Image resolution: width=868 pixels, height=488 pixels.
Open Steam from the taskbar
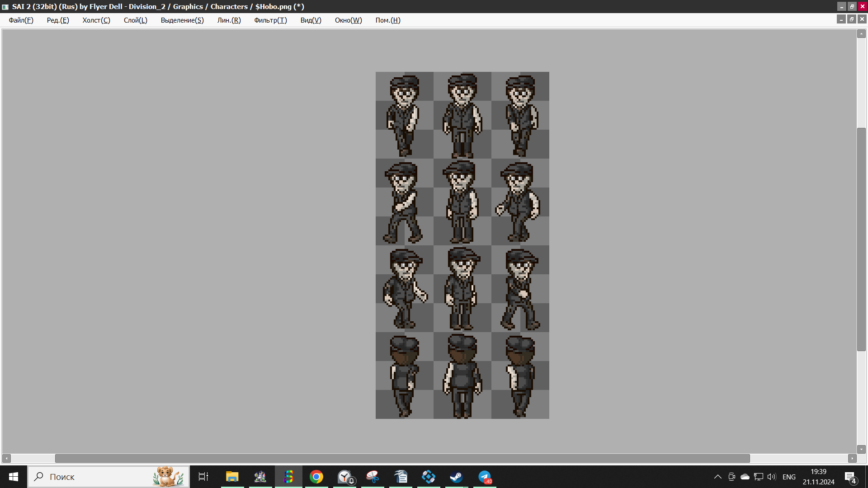click(456, 477)
